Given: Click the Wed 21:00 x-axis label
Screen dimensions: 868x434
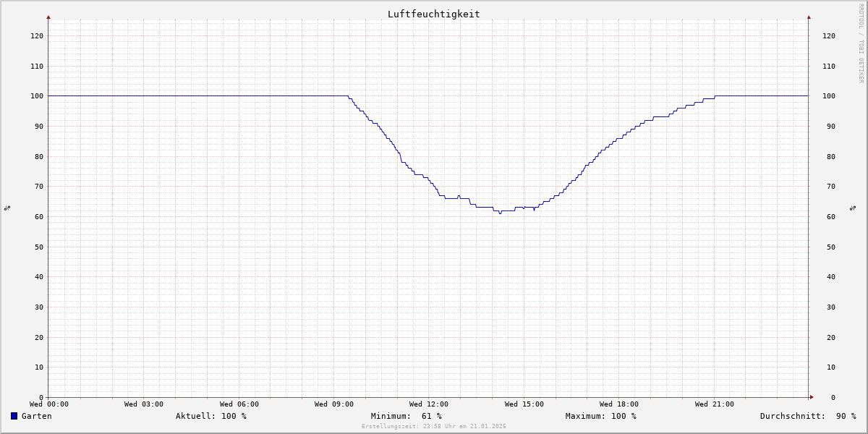Looking at the screenshot, I should 714,404.
